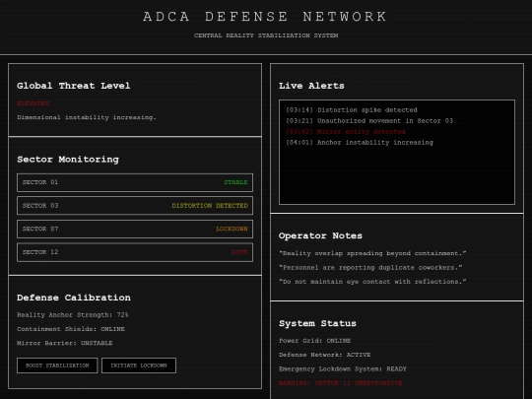Click the Global Threat Level heading
The width and height of the screenshot is (532, 399).
(x=74, y=86)
